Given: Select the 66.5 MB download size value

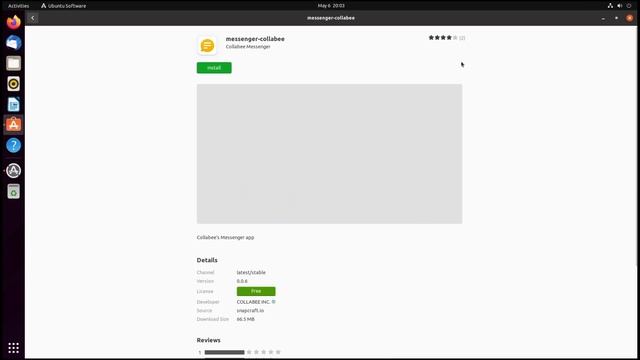Looking at the screenshot, I should (x=245, y=319).
